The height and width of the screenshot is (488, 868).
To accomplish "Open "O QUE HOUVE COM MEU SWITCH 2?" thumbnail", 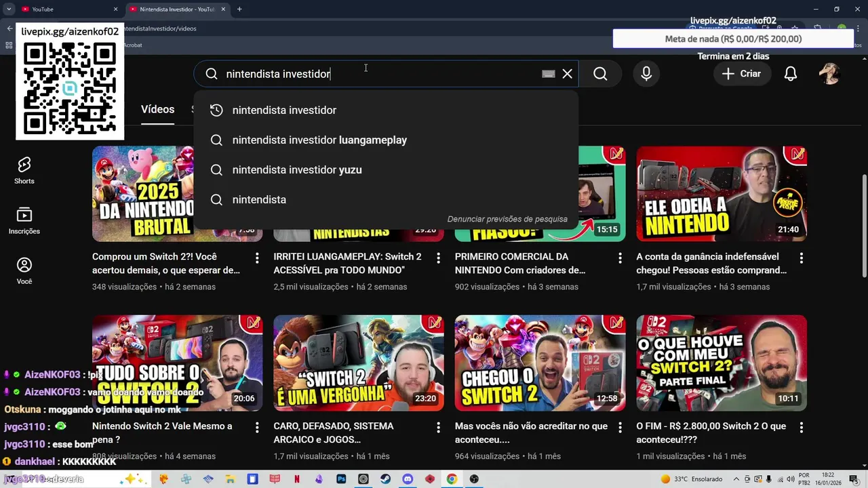I will [x=722, y=363].
